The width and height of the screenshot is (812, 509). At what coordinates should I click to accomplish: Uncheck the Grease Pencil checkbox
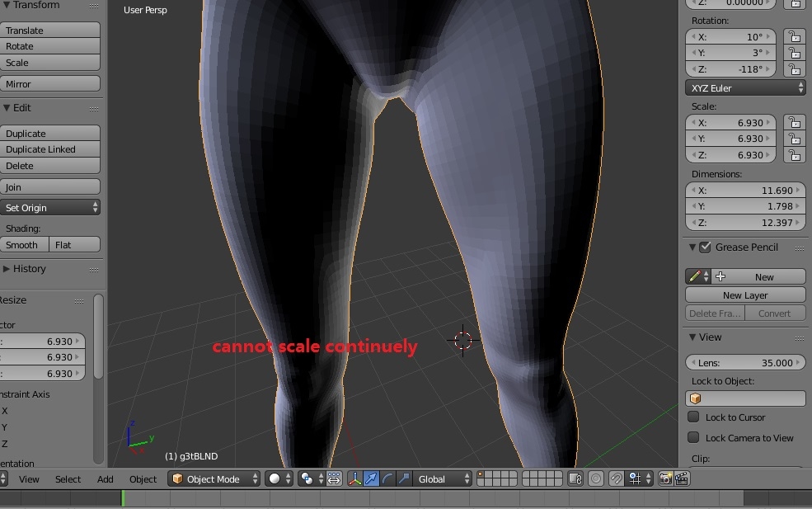tap(705, 247)
